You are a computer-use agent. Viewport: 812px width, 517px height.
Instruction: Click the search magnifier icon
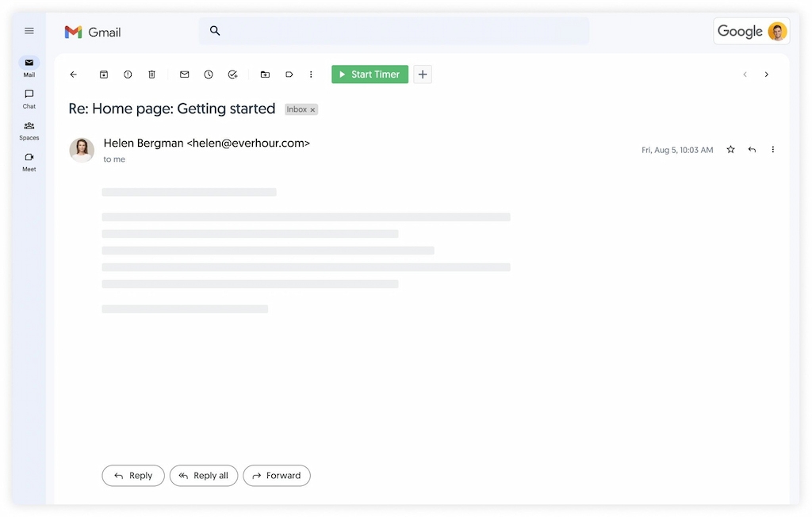(x=215, y=31)
